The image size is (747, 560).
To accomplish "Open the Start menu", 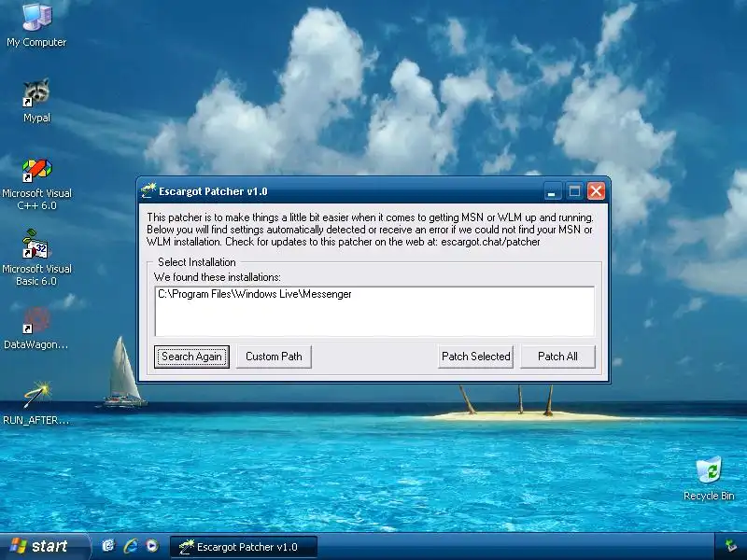I will (x=44, y=546).
